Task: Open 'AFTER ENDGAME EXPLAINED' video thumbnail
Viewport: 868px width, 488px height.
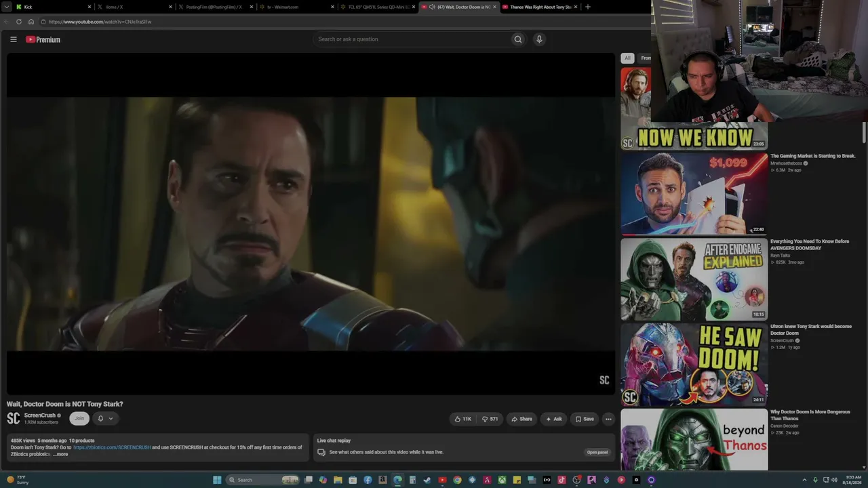Action: click(x=694, y=279)
